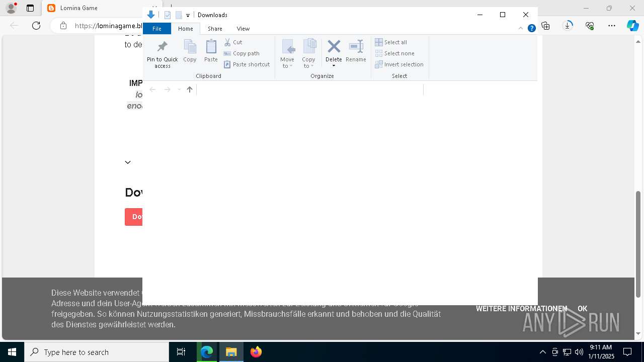
Task: Open recent locations dropdown in Explorer
Action: 179,89
